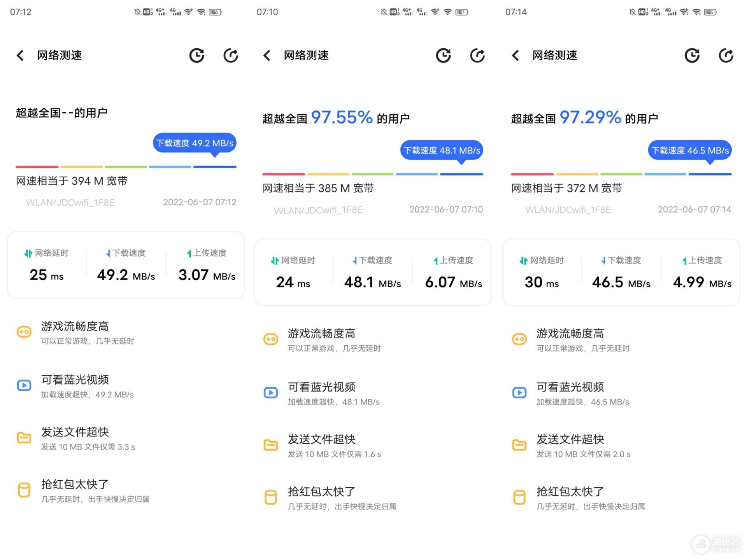747x560 pixels.
Task: Tap '网速相当于 372 M 宽带' text
Action: [566, 188]
